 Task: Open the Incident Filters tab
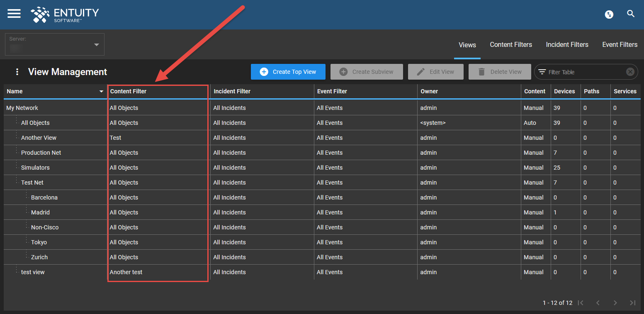coord(567,45)
